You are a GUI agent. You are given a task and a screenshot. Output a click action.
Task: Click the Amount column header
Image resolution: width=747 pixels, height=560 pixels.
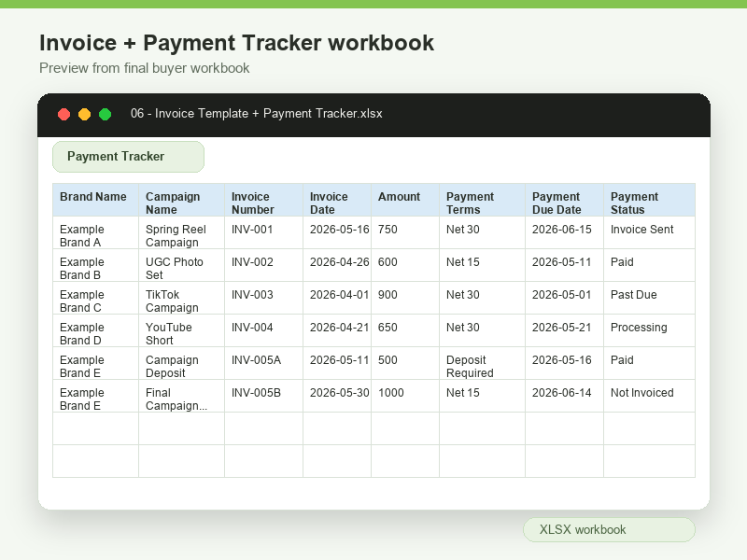[x=405, y=200]
